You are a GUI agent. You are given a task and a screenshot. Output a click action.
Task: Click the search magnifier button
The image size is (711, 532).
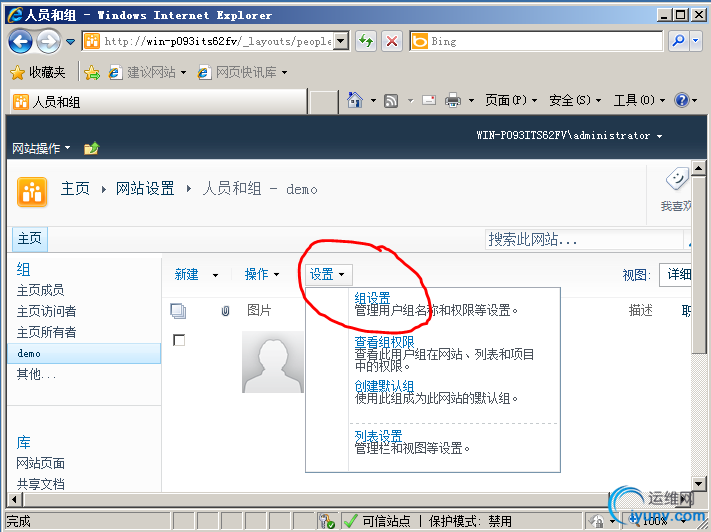[678, 41]
